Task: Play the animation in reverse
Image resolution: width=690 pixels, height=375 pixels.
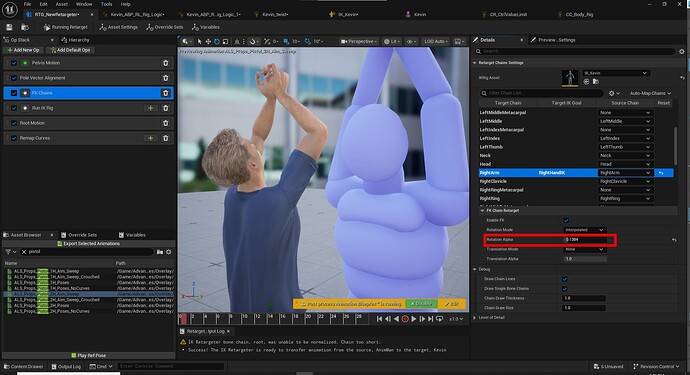Action: pos(396,319)
